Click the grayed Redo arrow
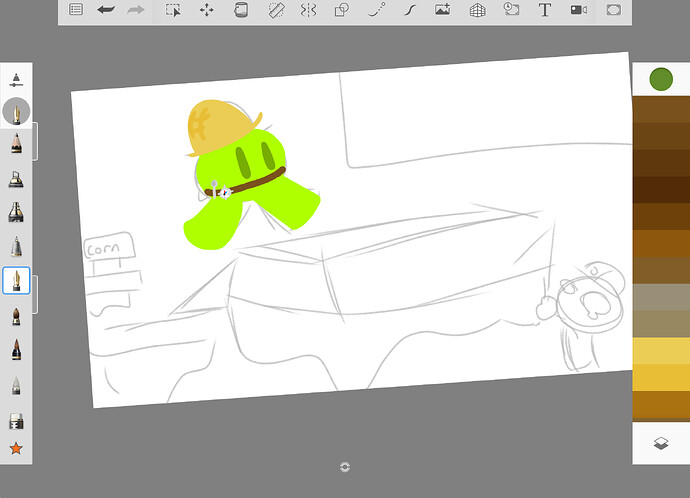Viewport: 690px width, 498px height. (x=137, y=10)
